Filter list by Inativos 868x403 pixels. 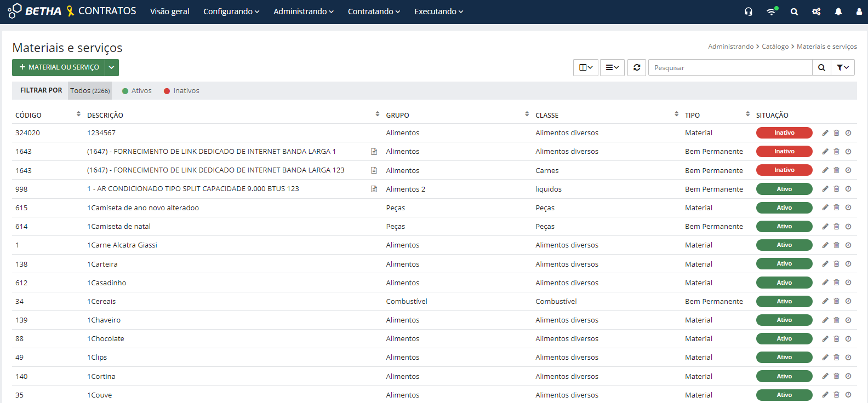[181, 91]
